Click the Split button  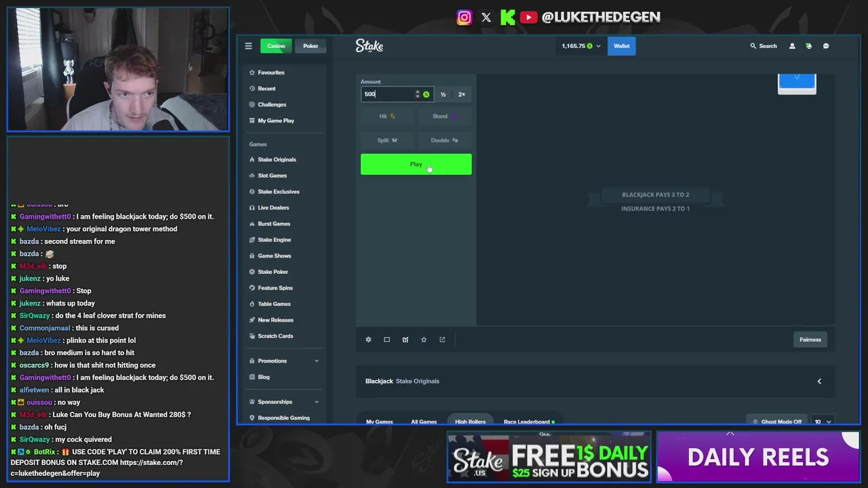pyautogui.click(x=387, y=140)
